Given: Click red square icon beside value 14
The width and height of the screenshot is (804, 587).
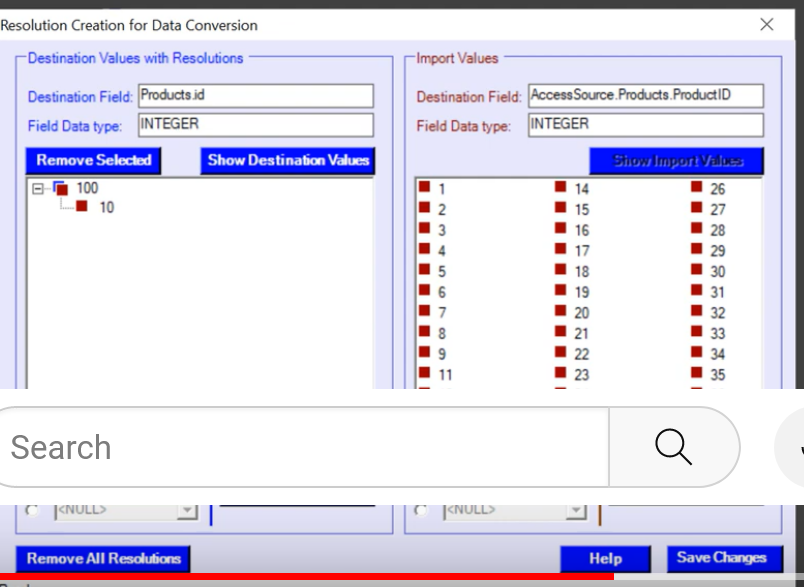Looking at the screenshot, I should (x=561, y=188).
